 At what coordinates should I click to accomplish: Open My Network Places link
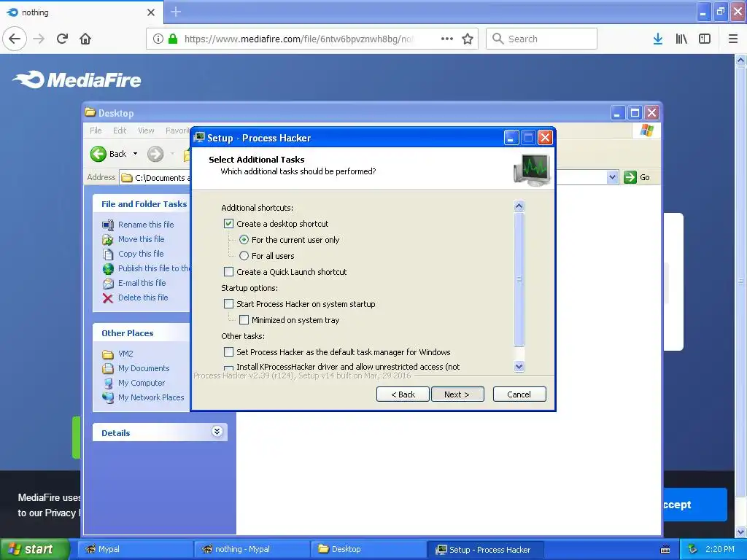click(x=150, y=397)
